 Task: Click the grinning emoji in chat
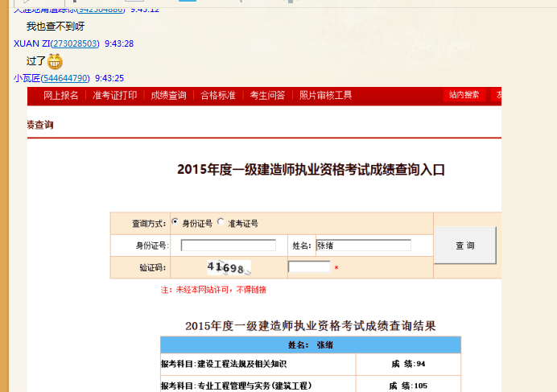pyautogui.click(x=55, y=60)
